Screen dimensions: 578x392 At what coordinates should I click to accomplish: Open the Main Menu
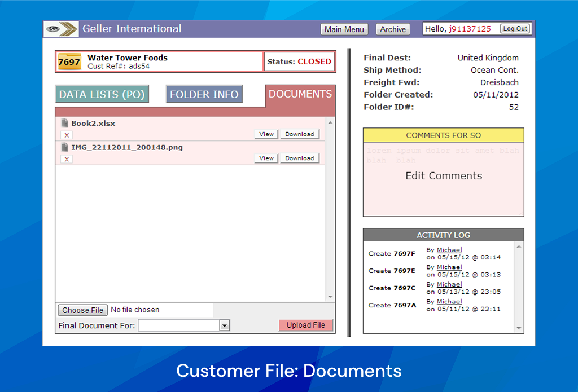click(x=344, y=29)
